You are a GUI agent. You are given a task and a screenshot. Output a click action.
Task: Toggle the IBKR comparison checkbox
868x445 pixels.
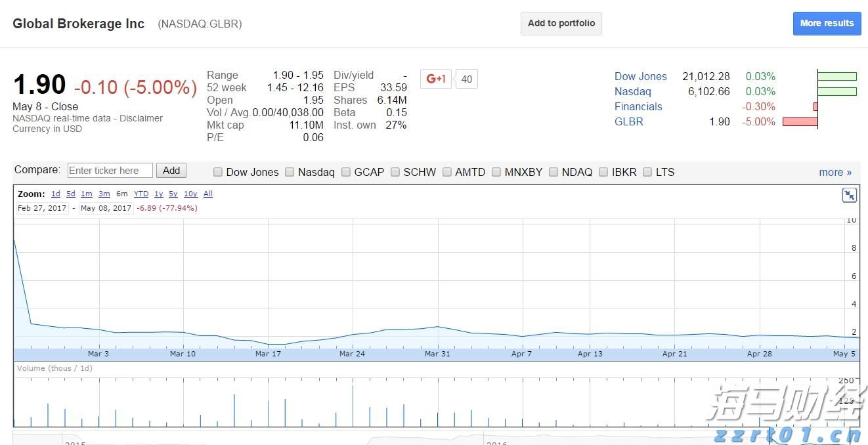[x=603, y=172]
